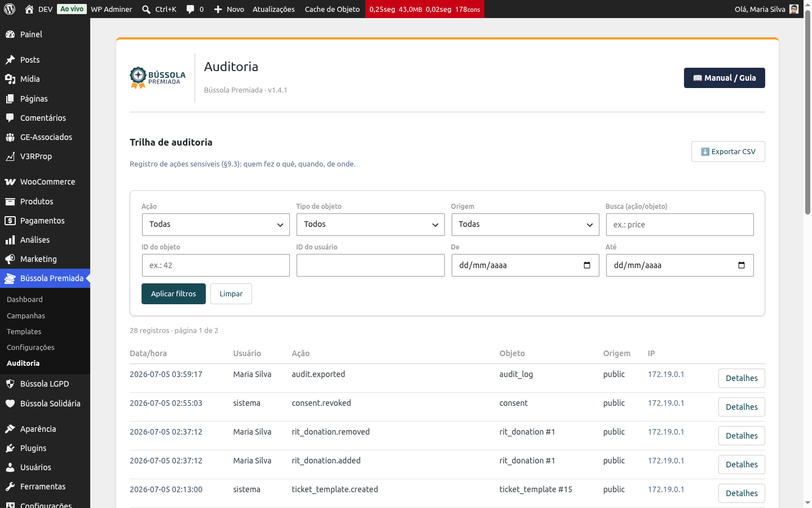Open the Ação filter dropdown
This screenshot has height=508, width=812.
[215, 225]
